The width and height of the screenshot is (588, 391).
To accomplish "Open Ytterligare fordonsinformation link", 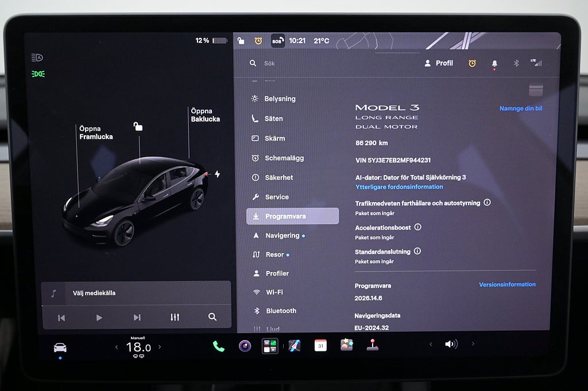I will click(x=399, y=187).
